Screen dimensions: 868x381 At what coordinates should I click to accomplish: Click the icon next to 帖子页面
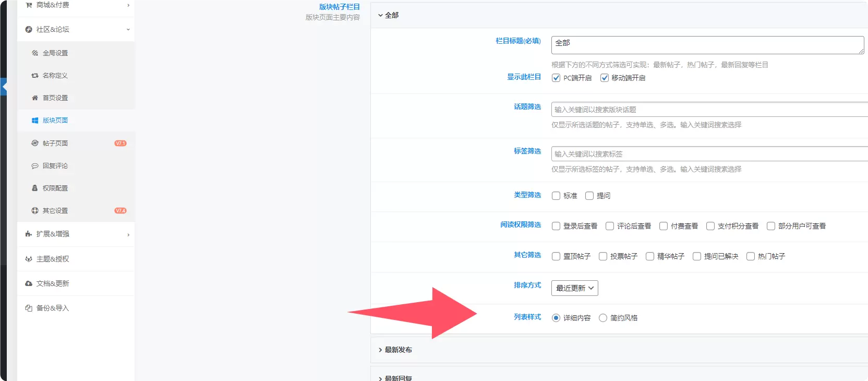point(35,143)
